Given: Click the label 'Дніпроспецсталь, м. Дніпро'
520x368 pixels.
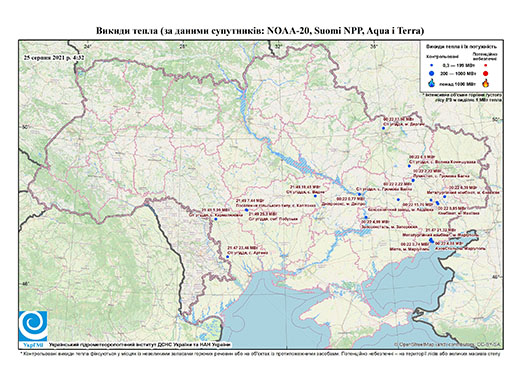Looking at the screenshot, I should tap(344, 203).
